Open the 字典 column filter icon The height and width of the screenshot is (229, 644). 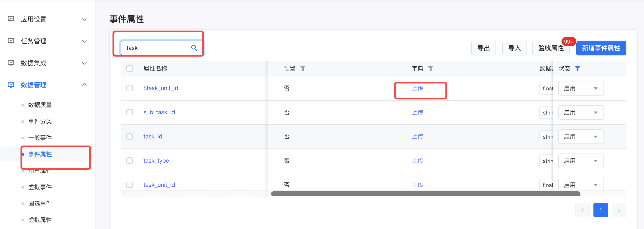click(430, 69)
